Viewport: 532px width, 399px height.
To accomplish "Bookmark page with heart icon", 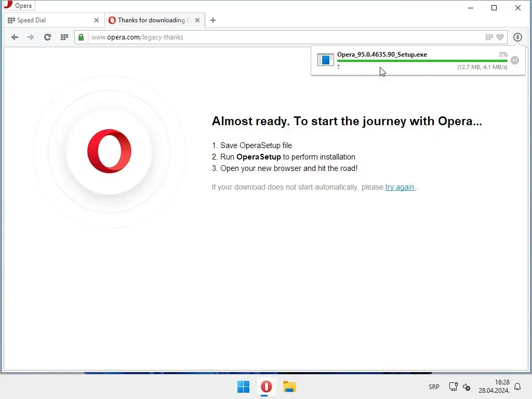I will (500, 37).
